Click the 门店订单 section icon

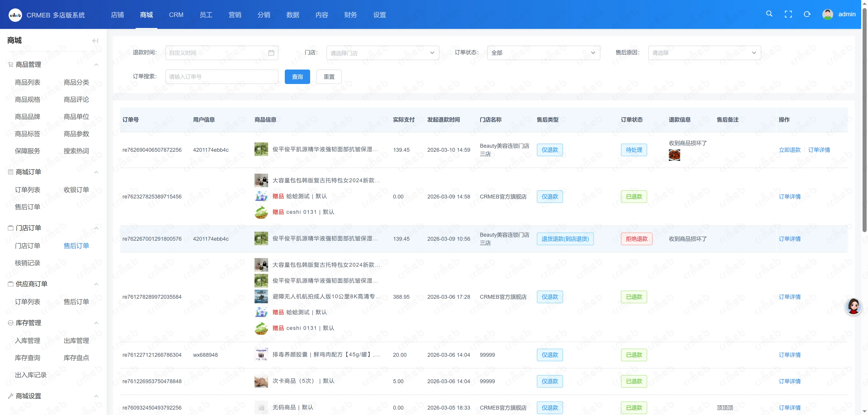(10, 228)
